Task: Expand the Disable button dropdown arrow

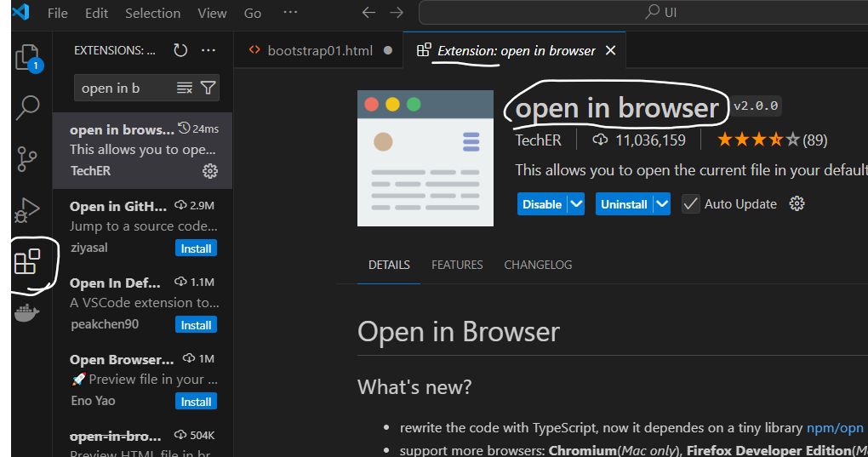Action: (576, 204)
